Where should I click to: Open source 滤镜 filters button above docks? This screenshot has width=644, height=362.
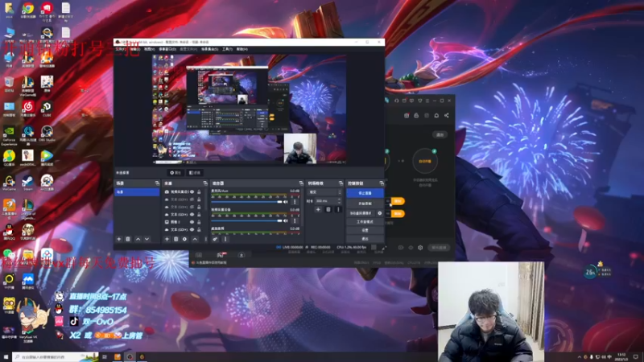click(195, 173)
